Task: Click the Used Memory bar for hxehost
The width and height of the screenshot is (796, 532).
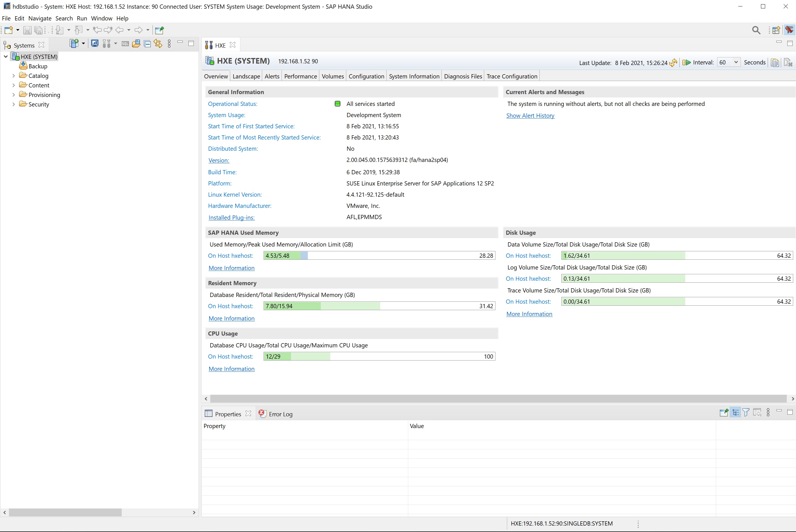Action: tap(379, 255)
